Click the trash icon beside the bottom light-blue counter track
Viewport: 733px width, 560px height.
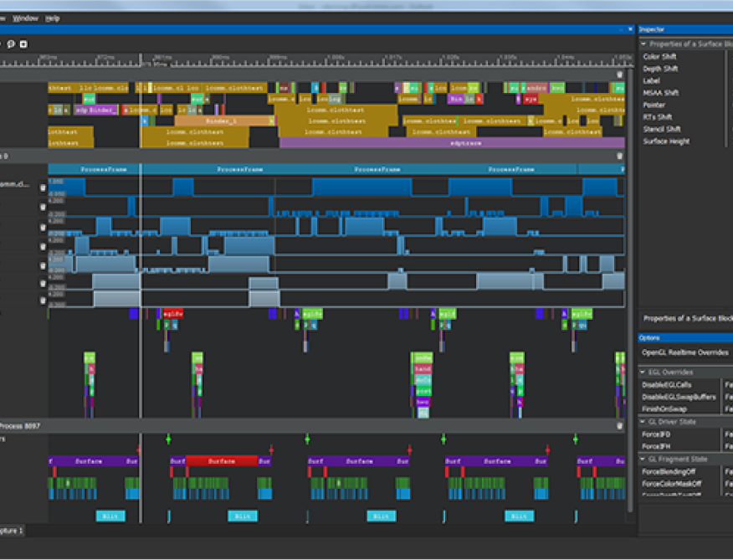coord(42,301)
